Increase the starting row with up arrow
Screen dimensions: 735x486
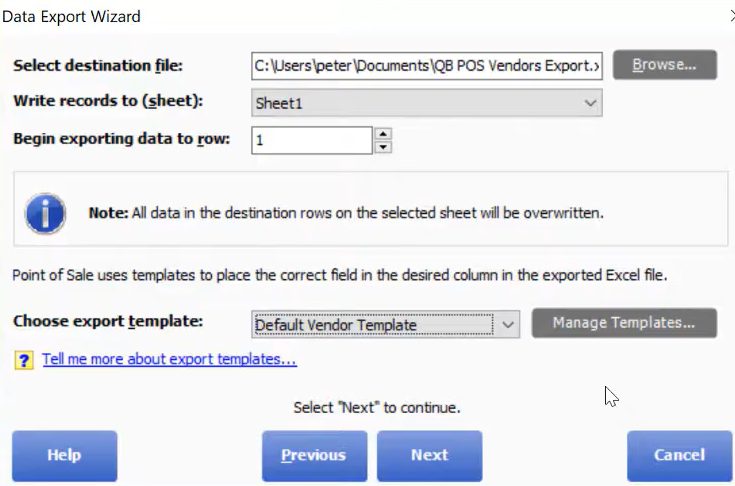pos(383,134)
